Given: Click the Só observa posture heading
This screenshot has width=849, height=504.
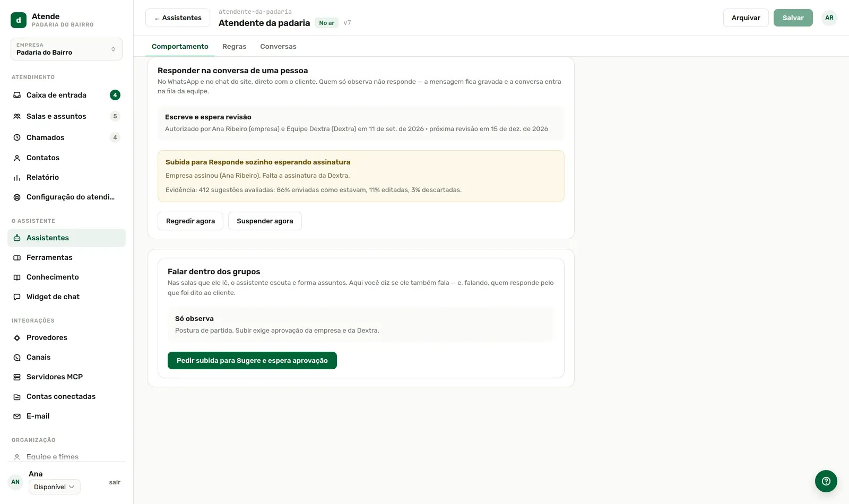Looking at the screenshot, I should pyautogui.click(x=194, y=318).
